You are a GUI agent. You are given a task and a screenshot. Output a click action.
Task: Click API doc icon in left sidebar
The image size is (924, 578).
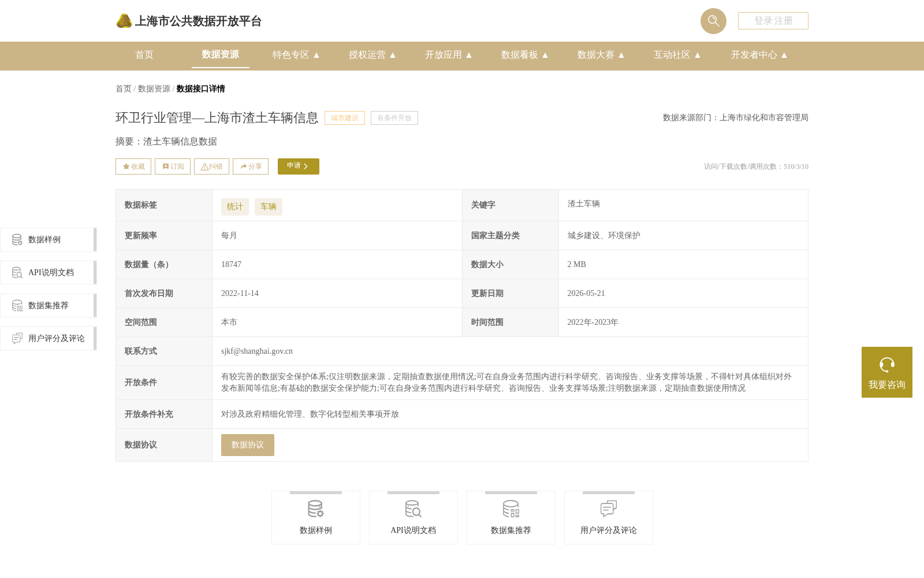(x=17, y=272)
